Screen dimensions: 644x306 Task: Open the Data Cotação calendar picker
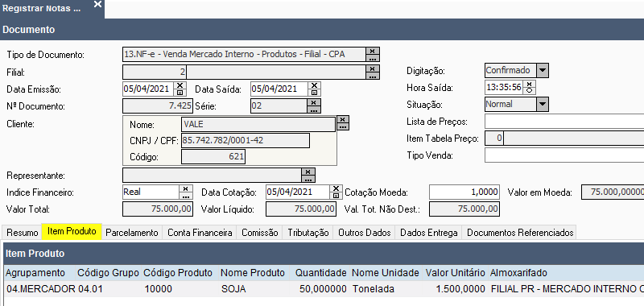[x=336, y=196]
